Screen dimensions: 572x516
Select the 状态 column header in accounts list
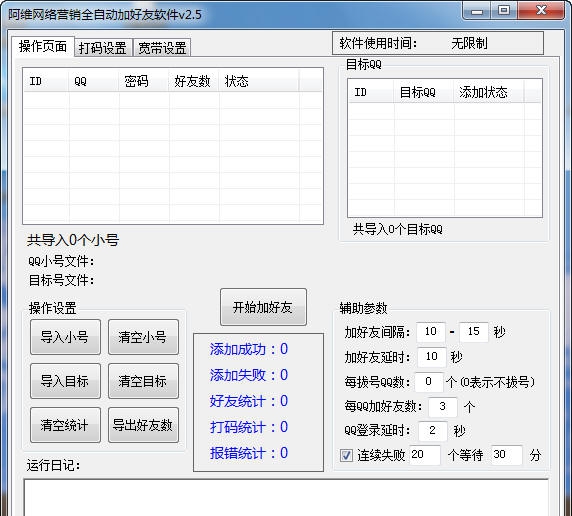pyautogui.click(x=259, y=81)
